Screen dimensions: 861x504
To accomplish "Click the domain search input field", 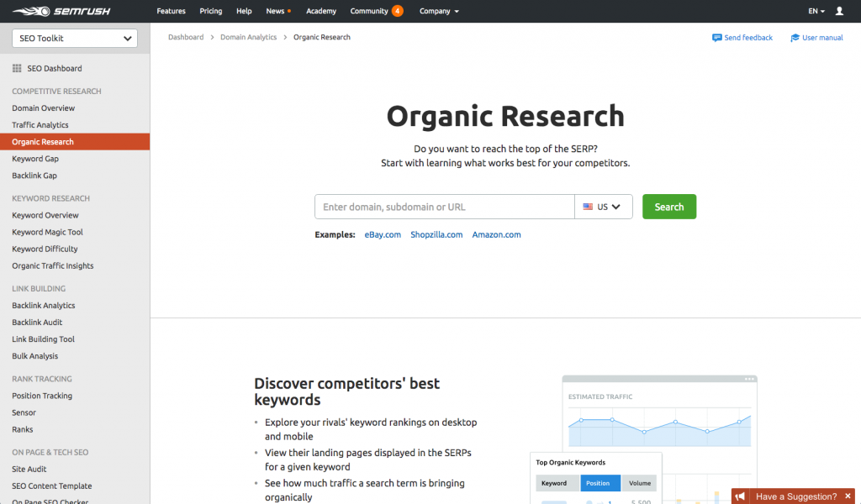I will coord(444,206).
